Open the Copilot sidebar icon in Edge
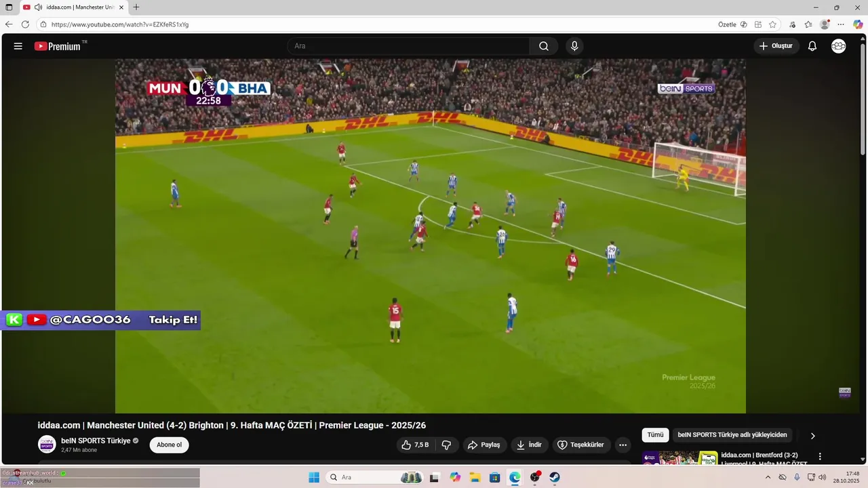Viewport: 868px width, 488px height. [858, 24]
